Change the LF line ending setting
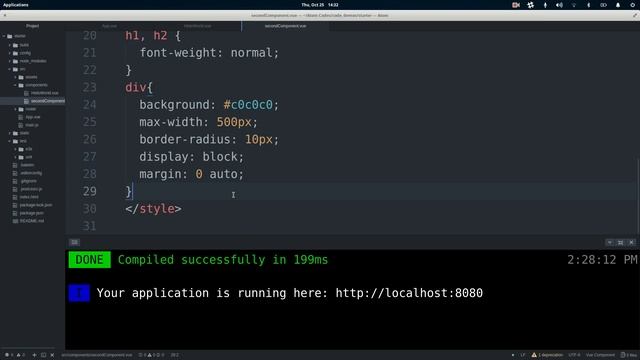Screen dimensions: 640x360 [523, 355]
